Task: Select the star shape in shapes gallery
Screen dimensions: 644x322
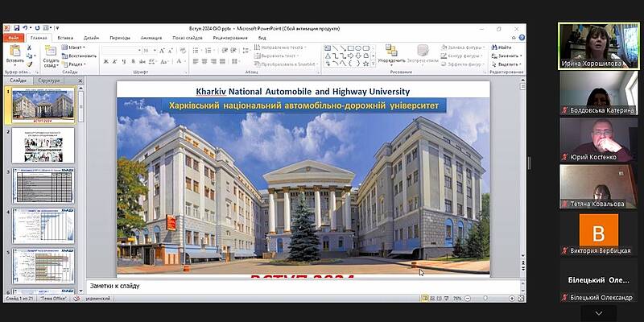Action: (365, 64)
